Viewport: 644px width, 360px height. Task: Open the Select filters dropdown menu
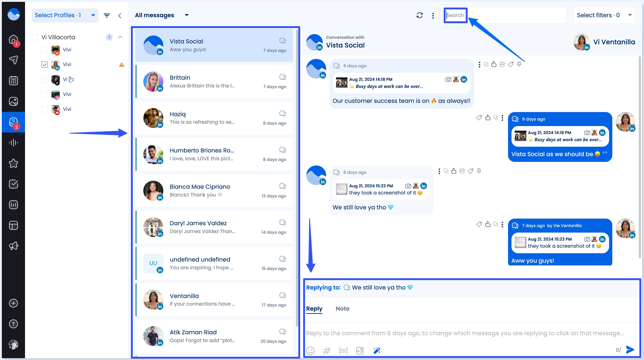tap(604, 15)
